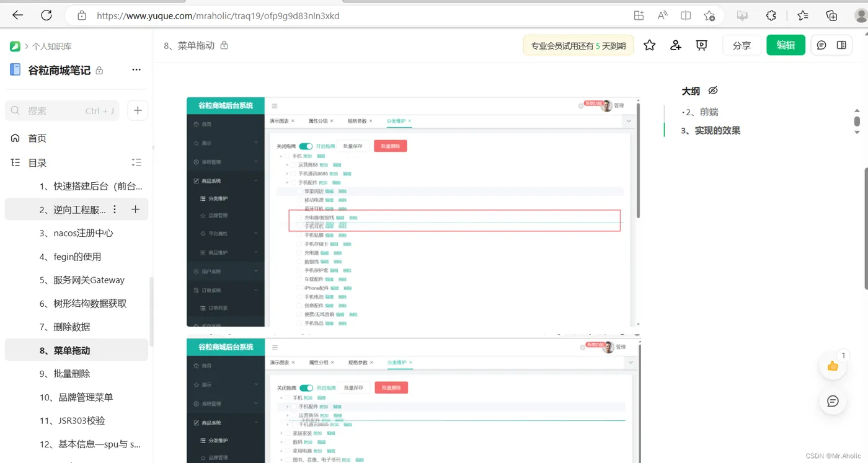Add collaborator with the person-plus icon
The height and width of the screenshot is (463, 868).
(x=676, y=45)
